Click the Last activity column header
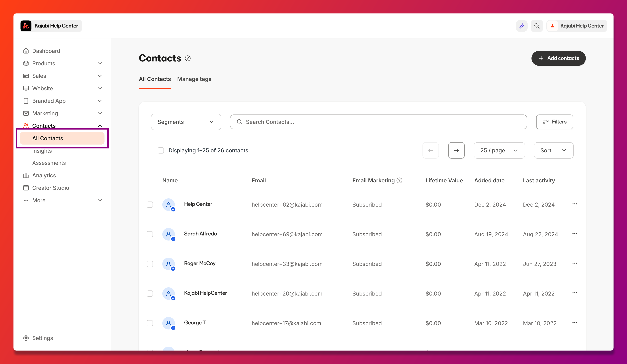 click(x=539, y=181)
